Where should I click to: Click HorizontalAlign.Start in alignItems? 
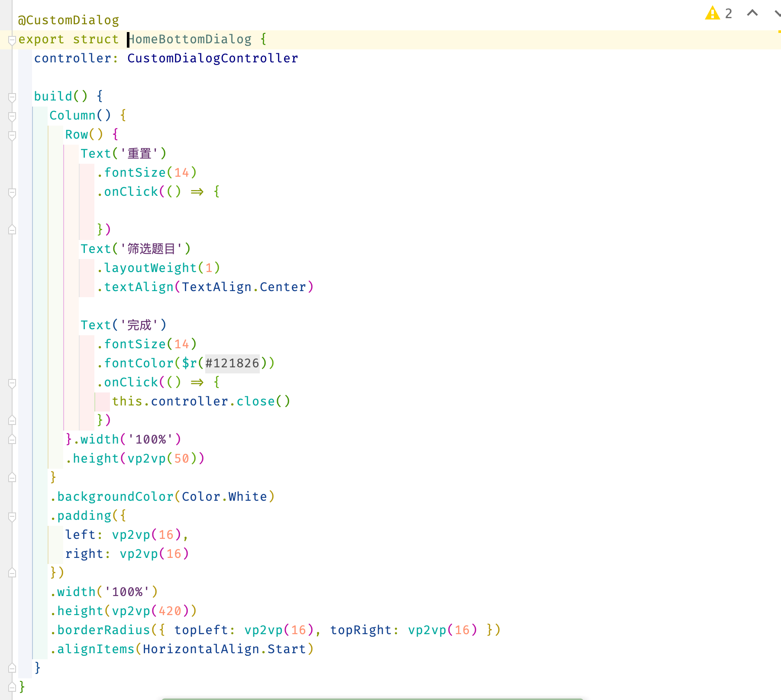(224, 649)
